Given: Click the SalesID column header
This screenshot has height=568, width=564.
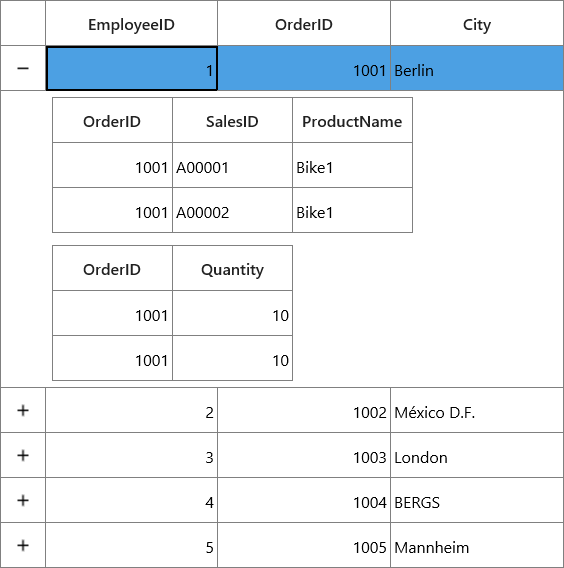Looking at the screenshot, I should coord(232,120).
